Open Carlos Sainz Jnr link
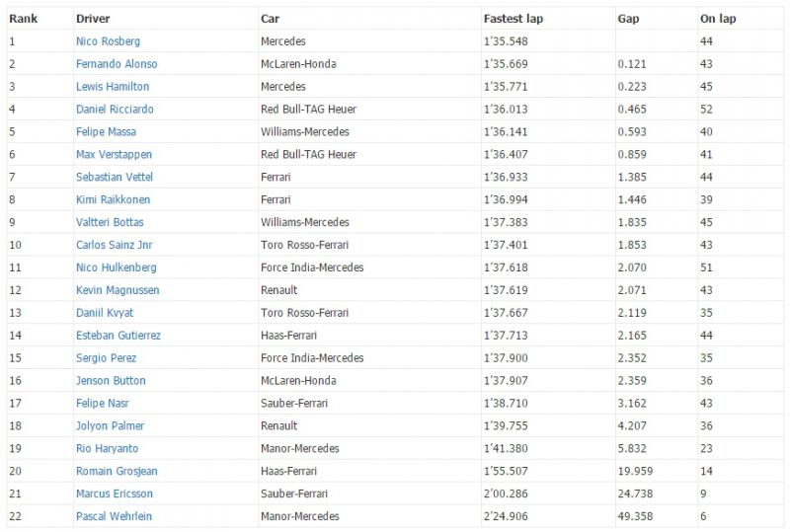Image resolution: width=790 pixels, height=532 pixels. [114, 245]
